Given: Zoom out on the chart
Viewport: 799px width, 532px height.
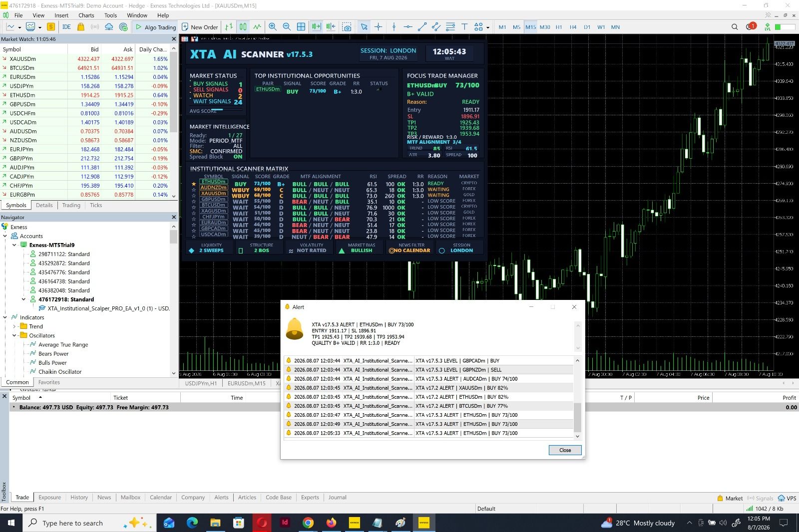Looking at the screenshot, I should 287,27.
